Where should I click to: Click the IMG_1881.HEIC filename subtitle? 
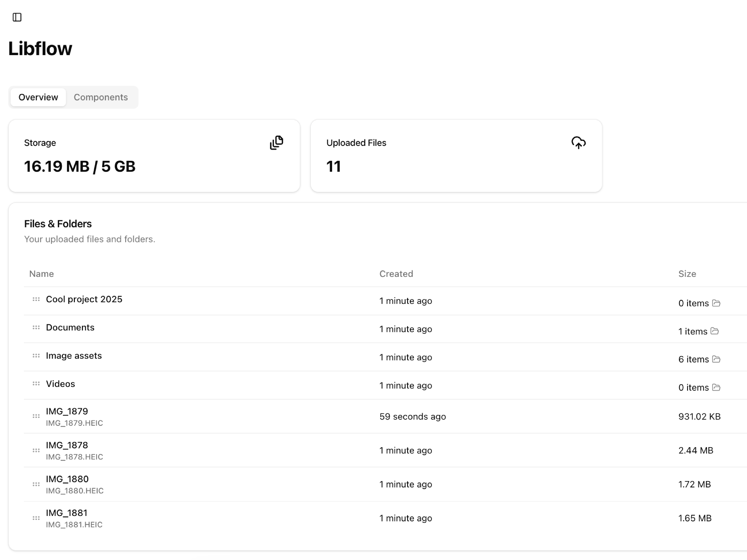(74, 525)
